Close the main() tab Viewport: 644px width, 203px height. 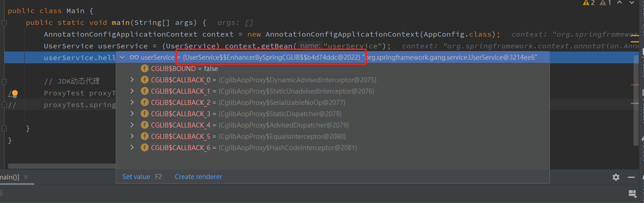point(25,177)
